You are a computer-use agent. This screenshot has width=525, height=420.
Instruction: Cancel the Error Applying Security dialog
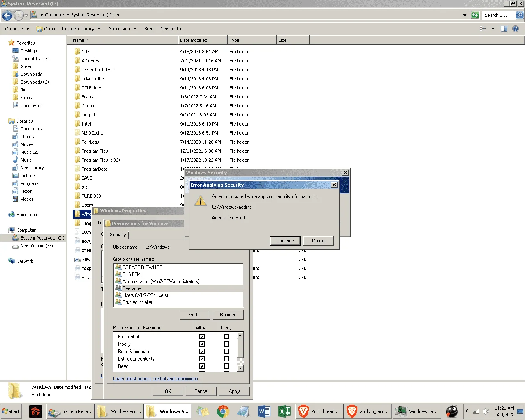coord(319,241)
